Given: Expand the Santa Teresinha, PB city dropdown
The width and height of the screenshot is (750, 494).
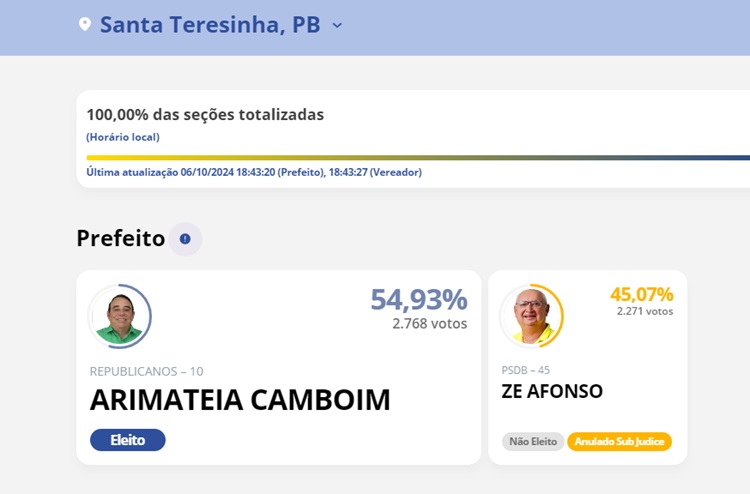Looking at the screenshot, I should click(x=337, y=25).
